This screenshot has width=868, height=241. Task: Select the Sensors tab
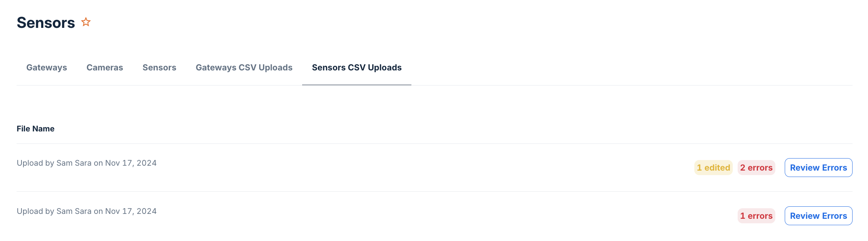tap(159, 68)
